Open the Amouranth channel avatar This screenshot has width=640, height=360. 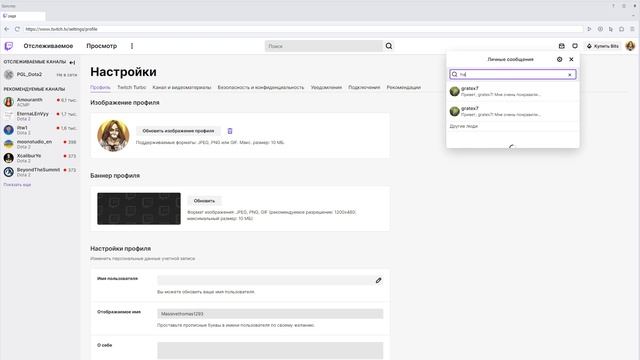[x=9, y=102]
